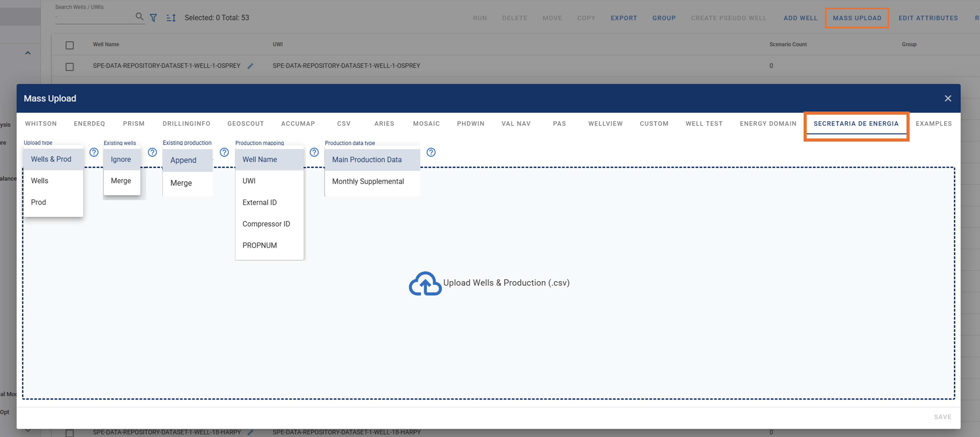Pick Compressor ID production mapping option
Screen dimensions: 980x437
tap(266, 224)
